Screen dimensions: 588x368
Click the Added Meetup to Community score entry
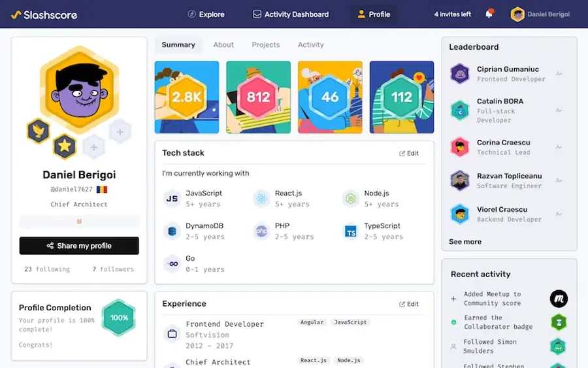click(492, 299)
